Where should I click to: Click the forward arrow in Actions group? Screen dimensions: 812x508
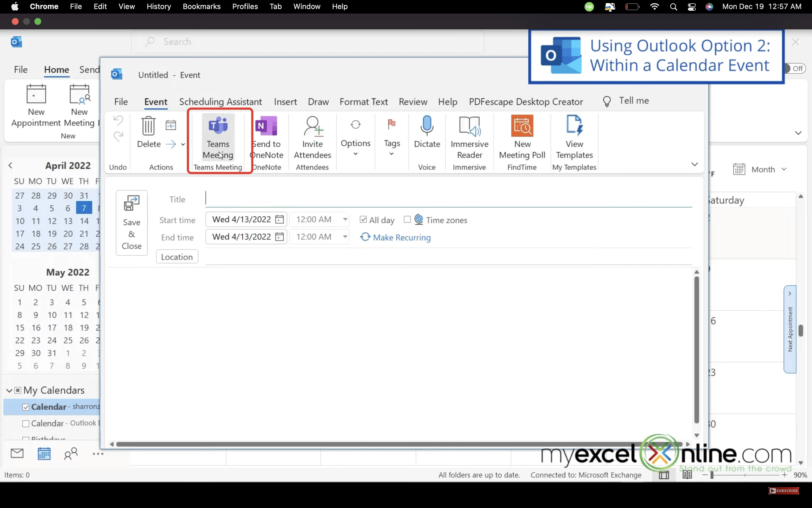[171, 144]
